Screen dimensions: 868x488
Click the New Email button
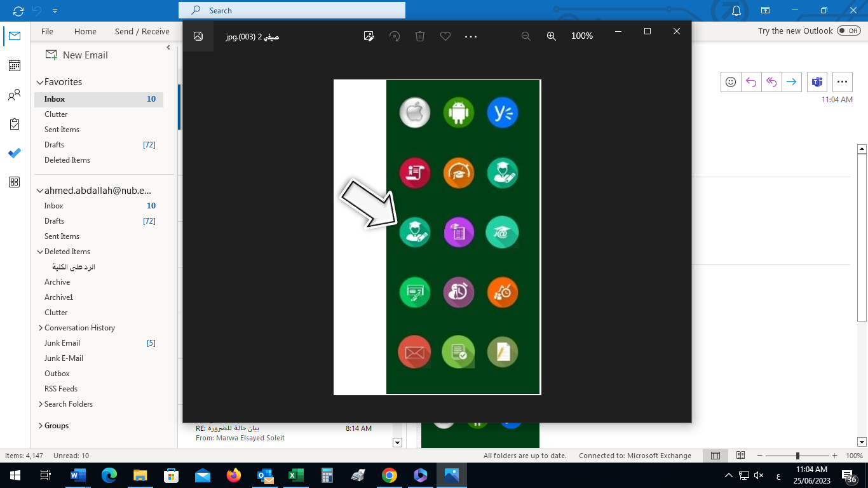(x=77, y=55)
